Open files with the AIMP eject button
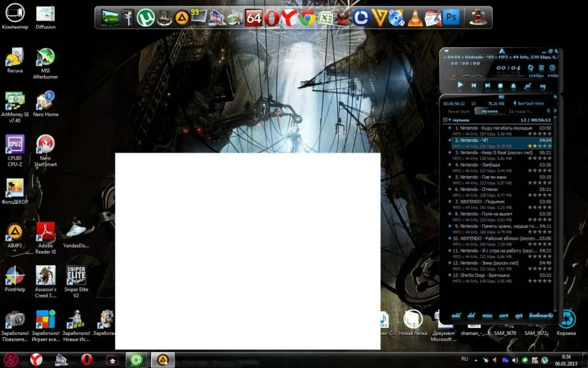 point(513,86)
